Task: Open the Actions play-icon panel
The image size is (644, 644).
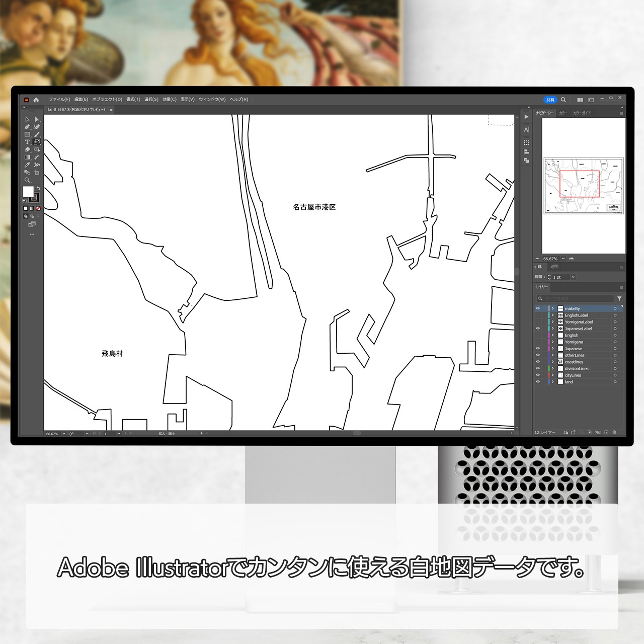Action: coord(526,117)
